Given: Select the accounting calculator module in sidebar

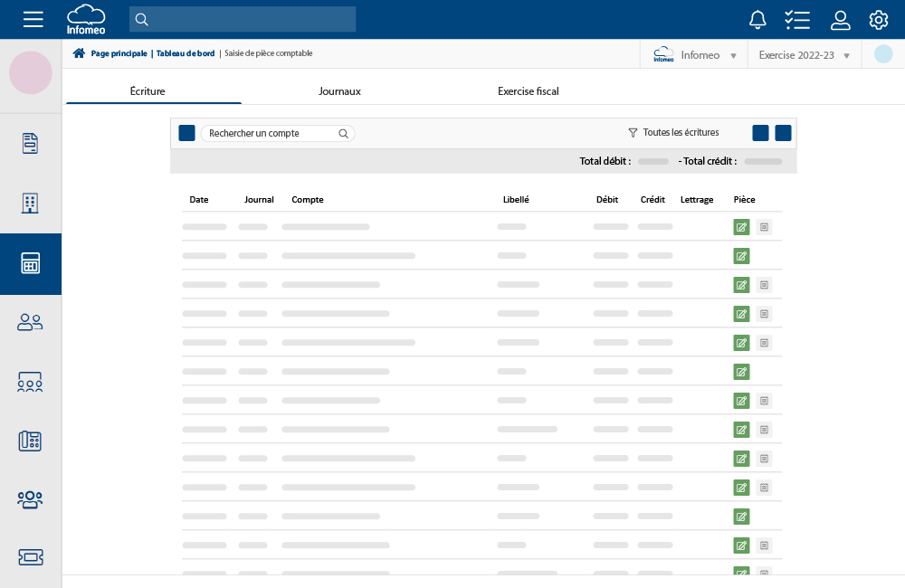Looking at the screenshot, I should coord(30,263).
